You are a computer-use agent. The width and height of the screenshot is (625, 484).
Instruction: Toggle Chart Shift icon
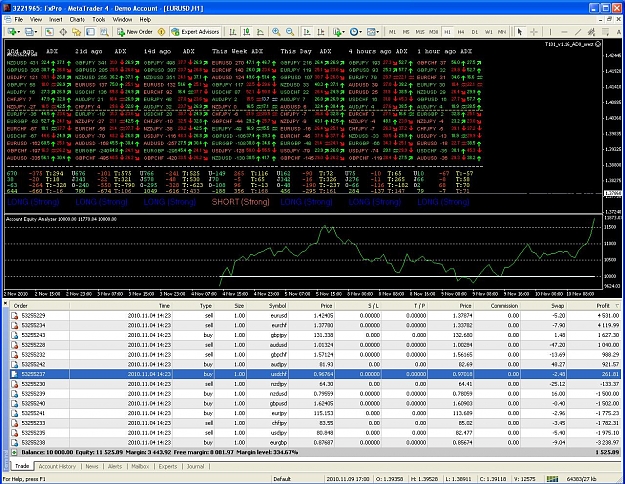tap(320, 32)
